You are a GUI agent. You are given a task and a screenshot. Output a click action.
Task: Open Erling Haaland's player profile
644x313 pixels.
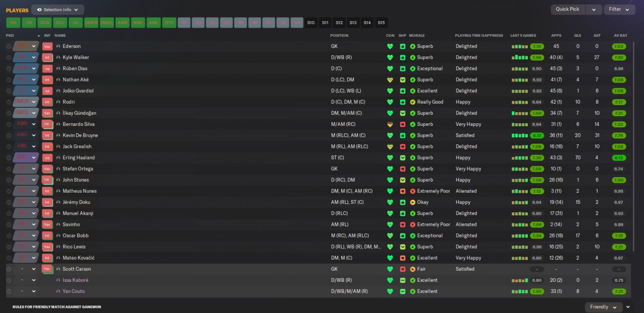(x=79, y=158)
